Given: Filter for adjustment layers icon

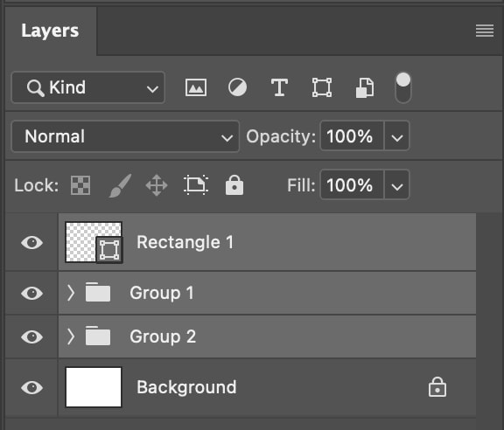Looking at the screenshot, I should click(x=237, y=87).
